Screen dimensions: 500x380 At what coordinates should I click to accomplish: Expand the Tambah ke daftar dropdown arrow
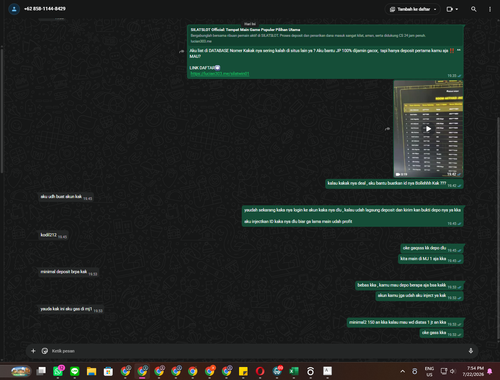(x=435, y=9)
